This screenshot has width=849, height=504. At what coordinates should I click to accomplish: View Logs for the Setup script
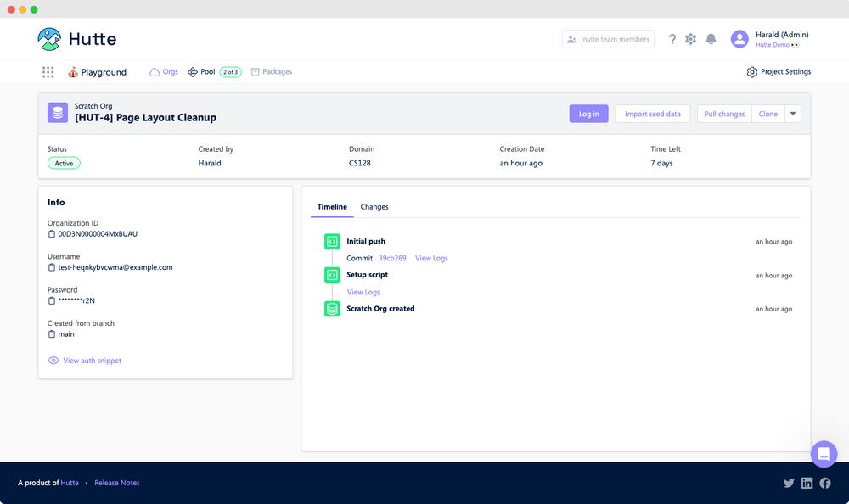tap(363, 292)
